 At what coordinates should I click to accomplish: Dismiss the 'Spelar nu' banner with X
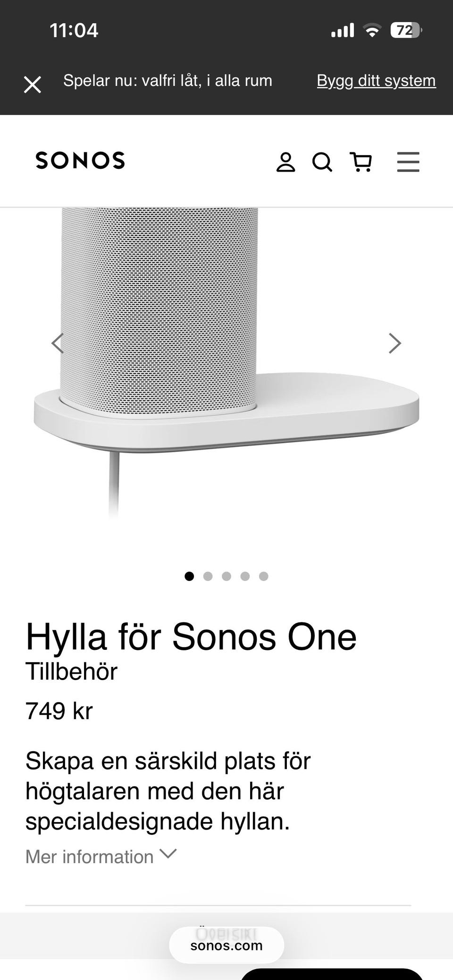[33, 85]
